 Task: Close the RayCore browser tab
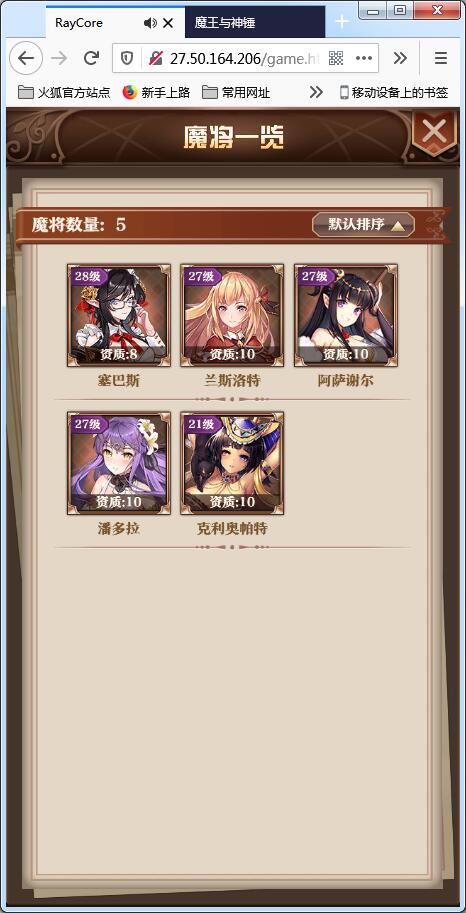[168, 23]
